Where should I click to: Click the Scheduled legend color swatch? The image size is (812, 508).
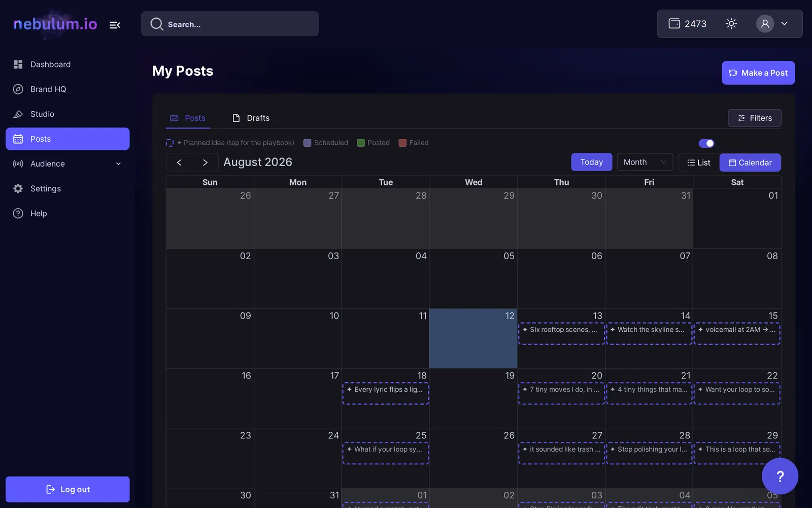pyautogui.click(x=307, y=143)
